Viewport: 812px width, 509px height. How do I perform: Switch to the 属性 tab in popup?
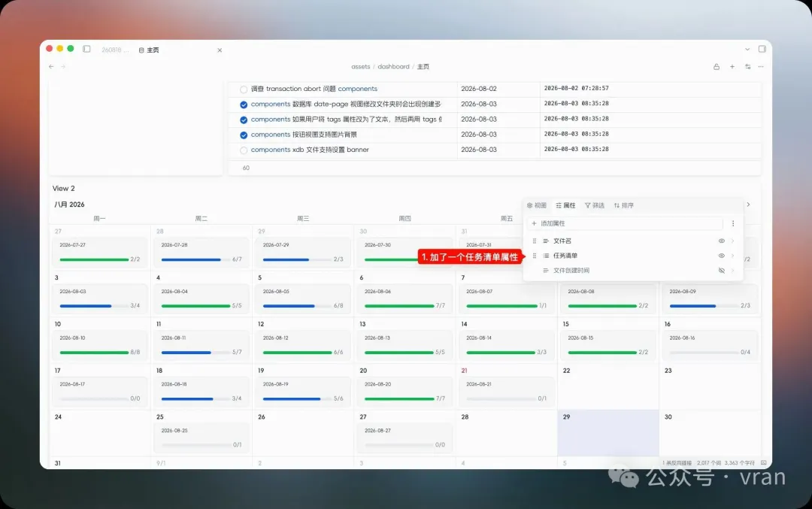coord(565,205)
